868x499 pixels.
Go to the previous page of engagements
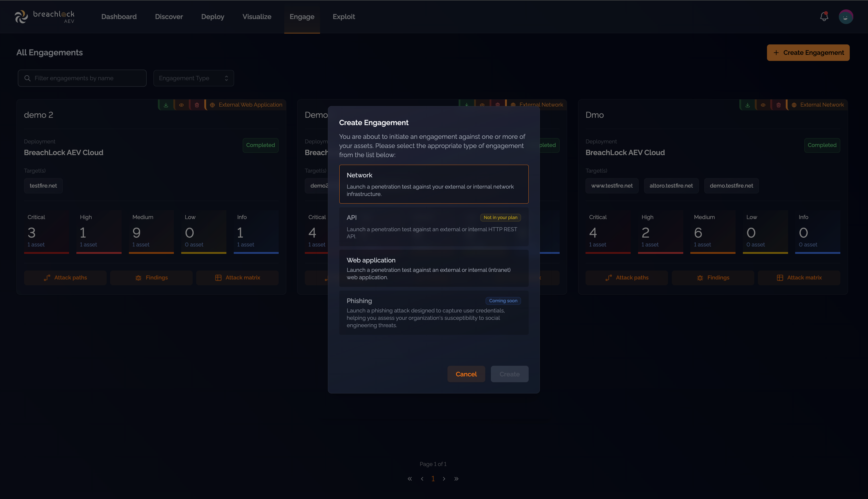[422, 479]
